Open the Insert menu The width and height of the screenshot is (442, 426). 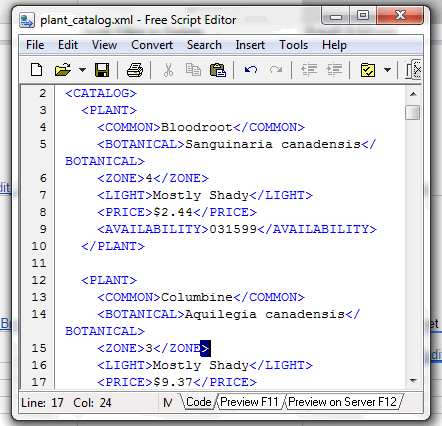pos(250,45)
